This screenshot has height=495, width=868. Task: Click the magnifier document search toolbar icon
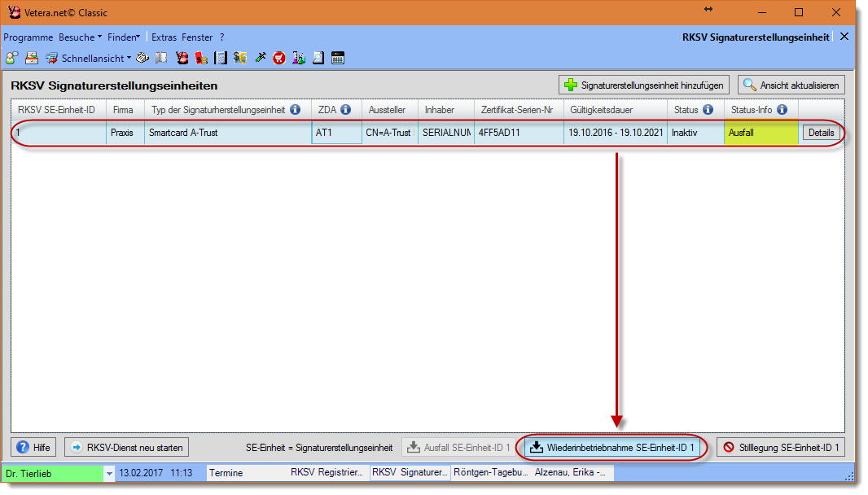(318, 58)
